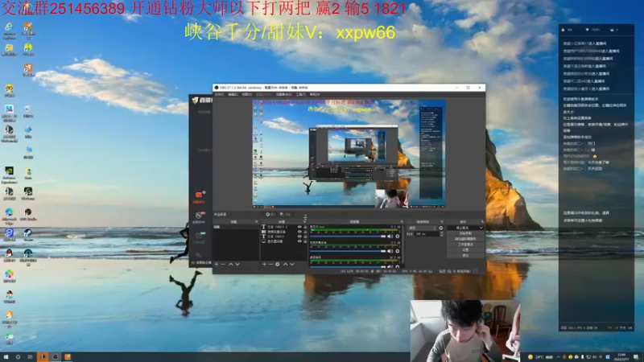
Task: Remove selected scene with minus icon
Action: pos(223,265)
